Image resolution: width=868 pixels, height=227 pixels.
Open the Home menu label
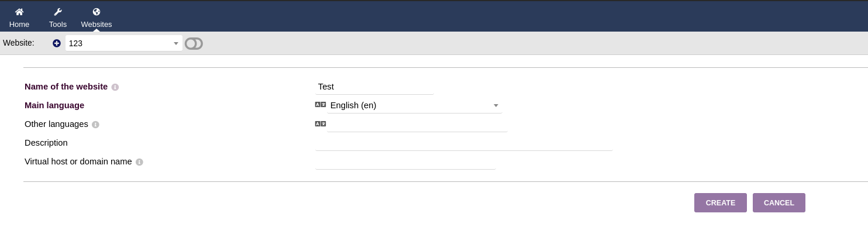pyautogui.click(x=19, y=25)
